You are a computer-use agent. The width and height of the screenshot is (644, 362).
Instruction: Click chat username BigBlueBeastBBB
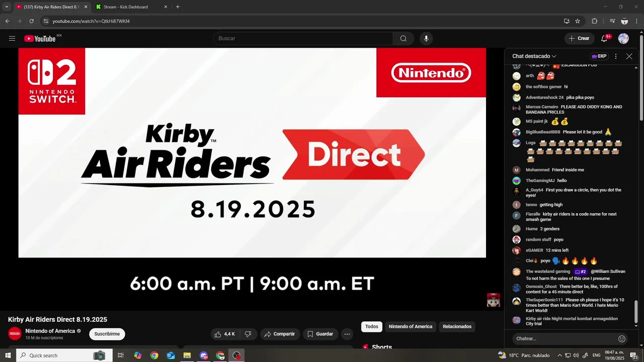(x=543, y=132)
